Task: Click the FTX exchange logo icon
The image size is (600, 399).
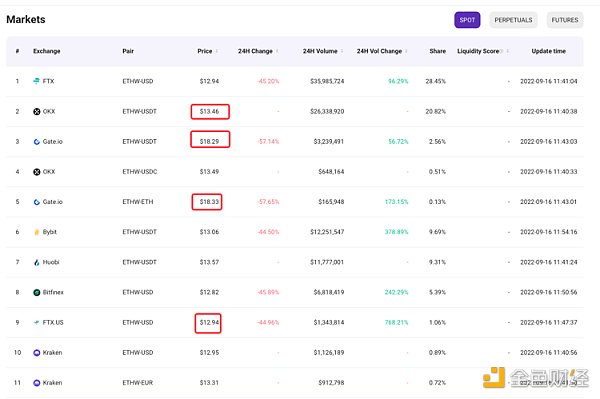Action: point(36,81)
